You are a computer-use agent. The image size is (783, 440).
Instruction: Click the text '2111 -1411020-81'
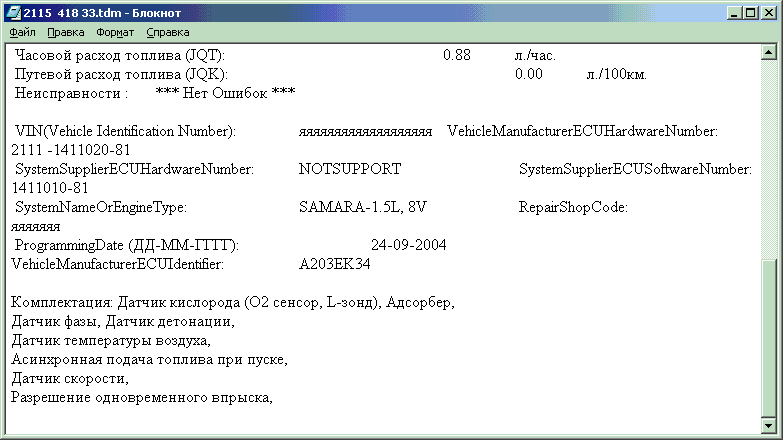click(71, 150)
